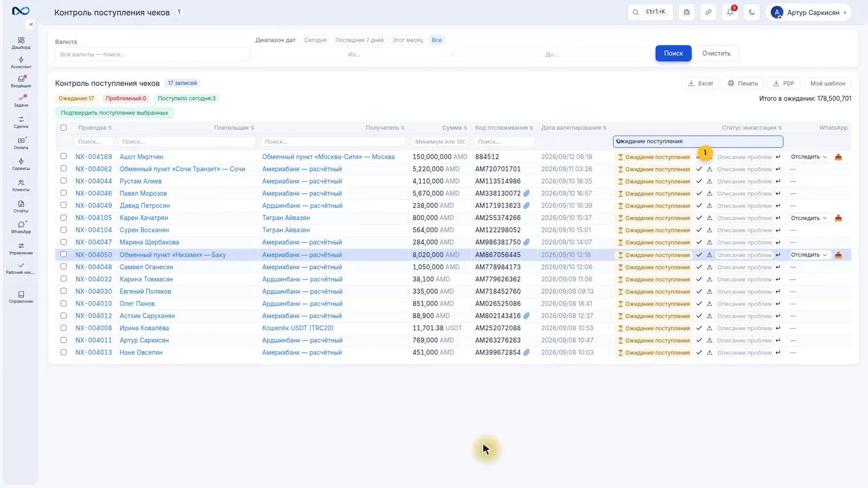Select the Все date range
Image resolution: width=868 pixels, height=488 pixels.
click(437, 40)
